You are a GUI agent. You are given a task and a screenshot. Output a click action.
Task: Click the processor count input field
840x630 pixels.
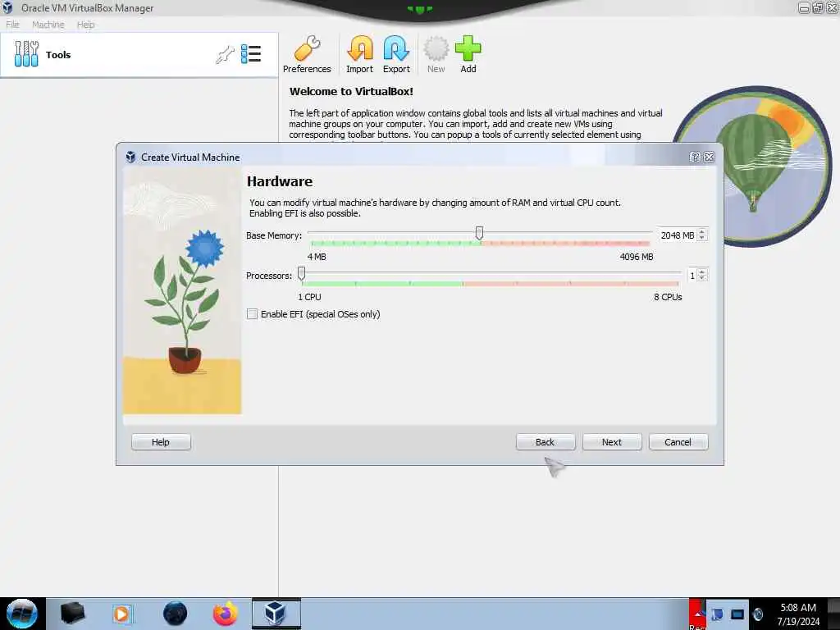pos(692,276)
